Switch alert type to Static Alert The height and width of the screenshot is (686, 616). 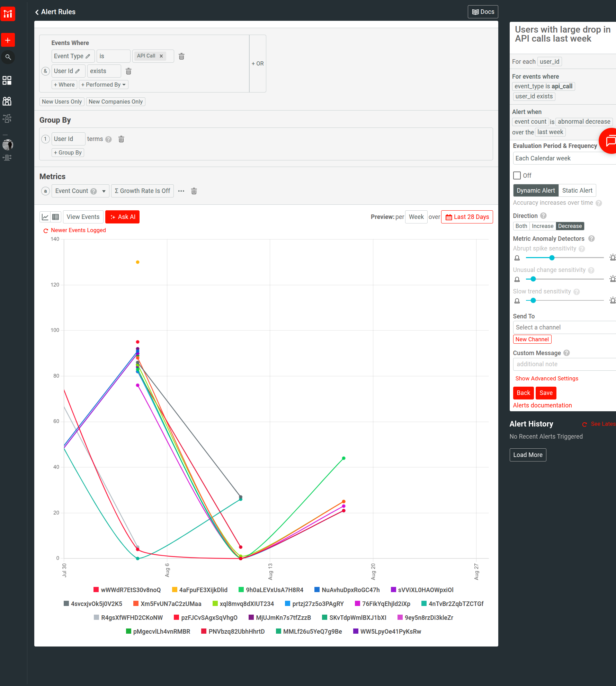click(x=577, y=190)
